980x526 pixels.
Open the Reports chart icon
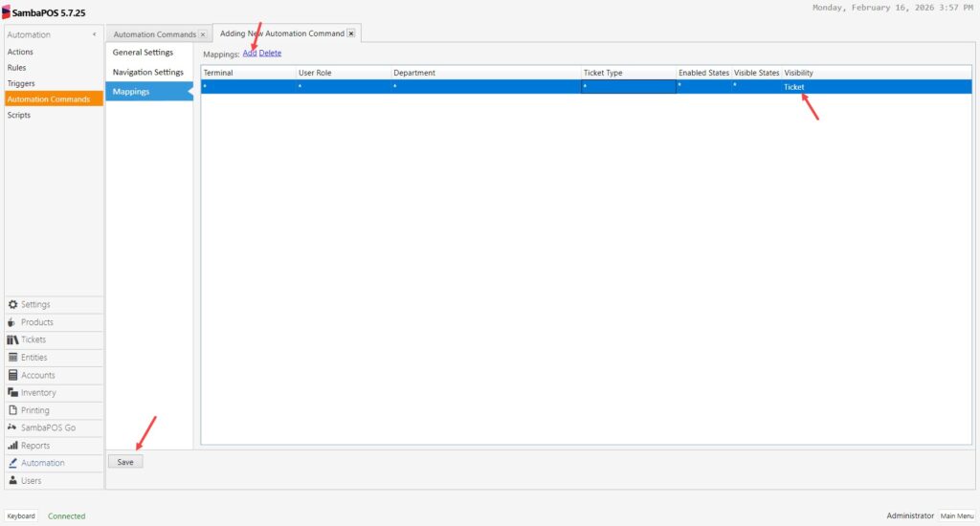tap(13, 446)
